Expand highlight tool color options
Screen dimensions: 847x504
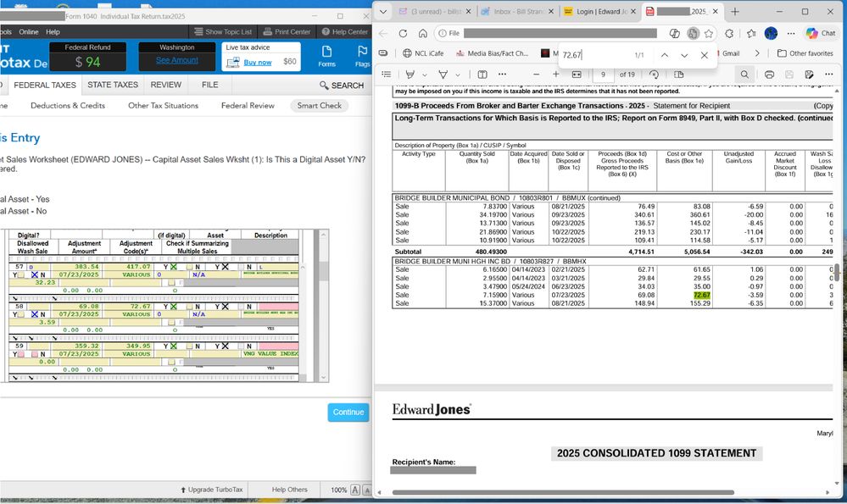tap(425, 75)
